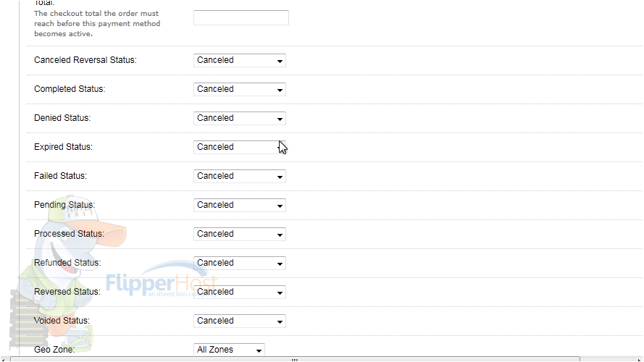Click the Canceled Reversal Status label
Image resolution: width=644 pixels, height=362 pixels.
click(x=85, y=60)
